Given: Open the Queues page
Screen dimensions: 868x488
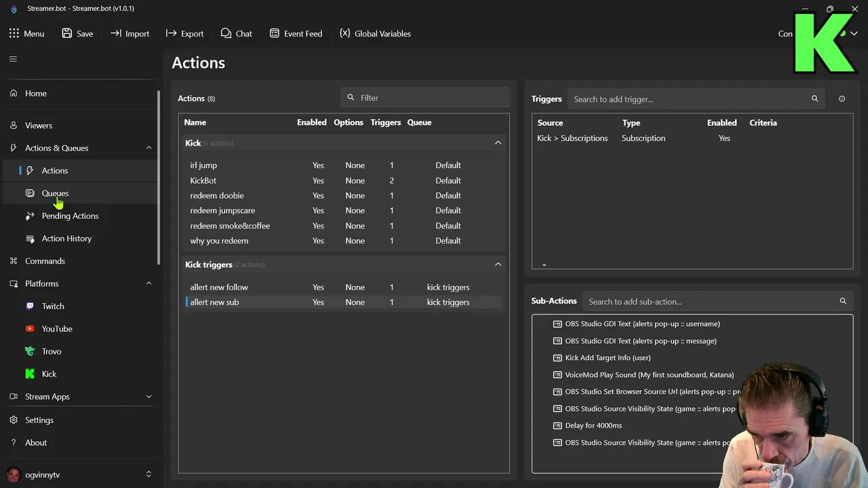Looking at the screenshot, I should pyautogui.click(x=55, y=193).
